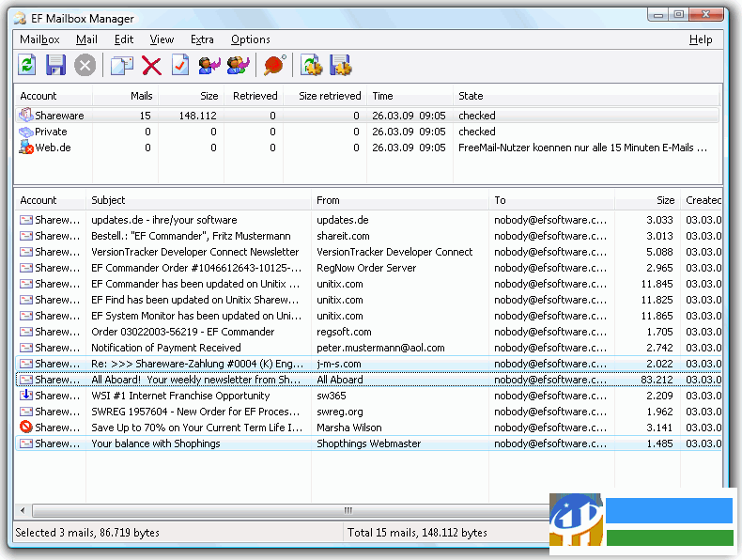Select the Shareware account icon

tap(25, 115)
